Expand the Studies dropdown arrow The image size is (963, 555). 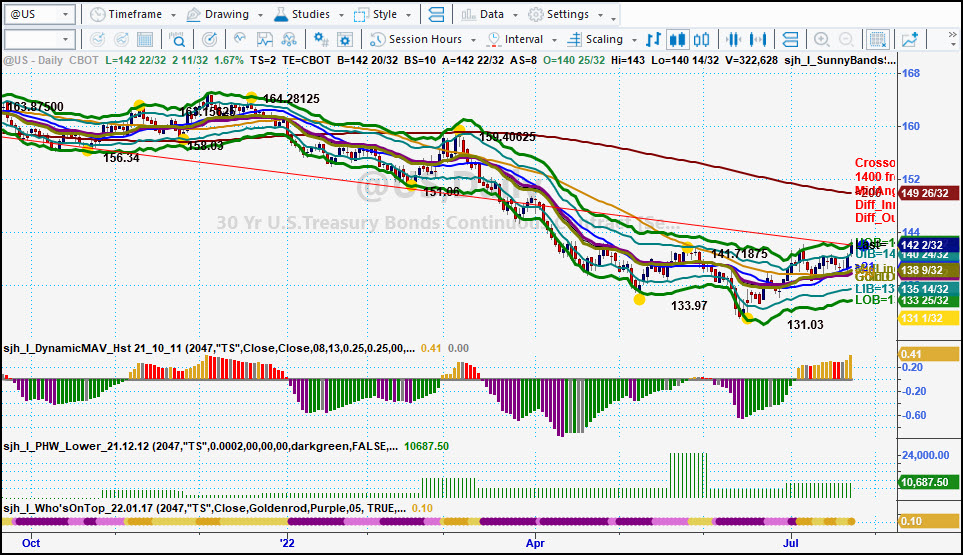click(x=341, y=15)
